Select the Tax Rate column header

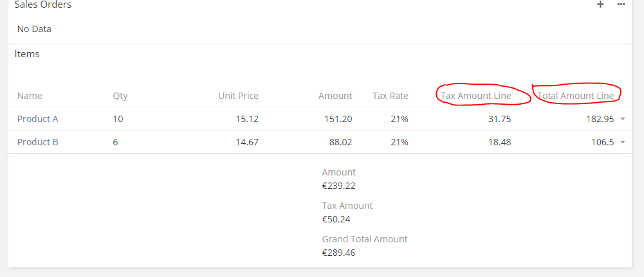[x=391, y=96]
